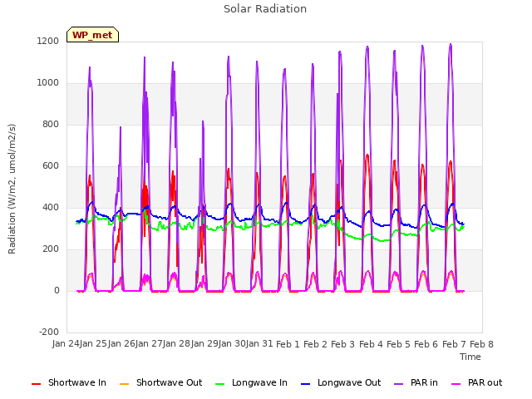The width and height of the screenshot is (532, 399).
Task: Click the Jan 29 x-axis label
Action: [x=204, y=344]
